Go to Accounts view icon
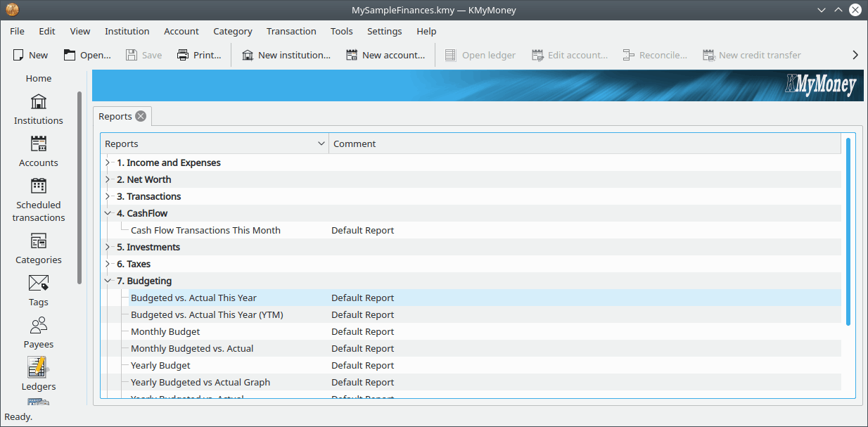 (x=39, y=151)
